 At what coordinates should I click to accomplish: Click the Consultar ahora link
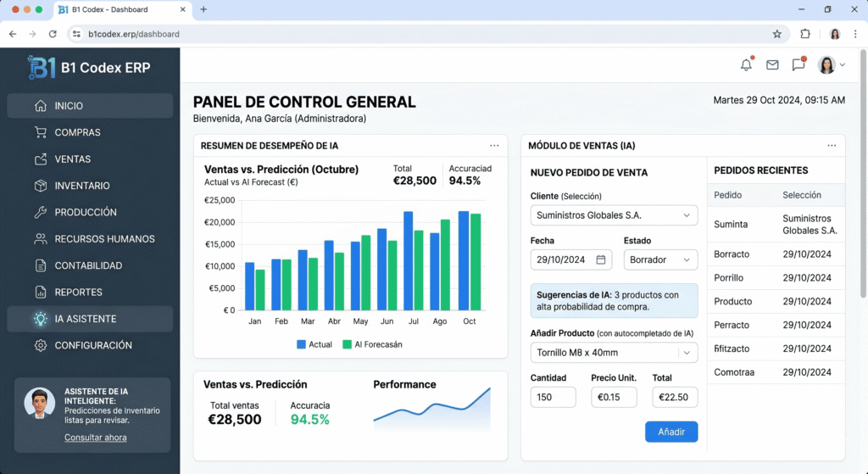(95, 438)
